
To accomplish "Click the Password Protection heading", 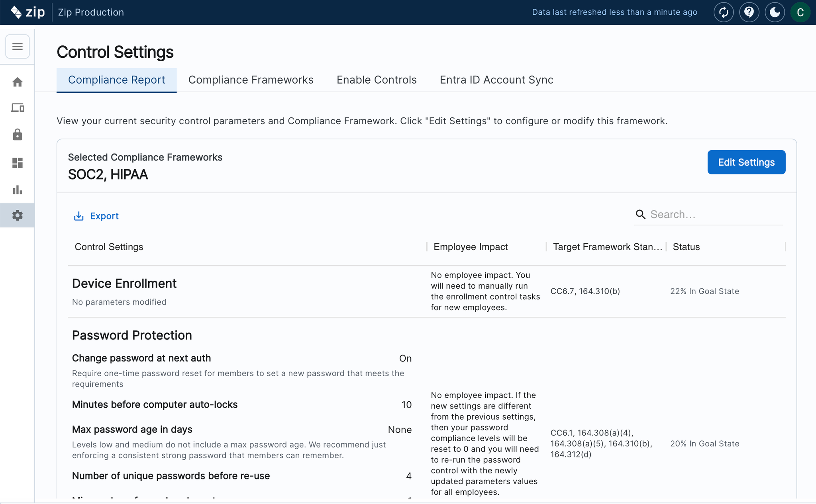I will [132, 335].
